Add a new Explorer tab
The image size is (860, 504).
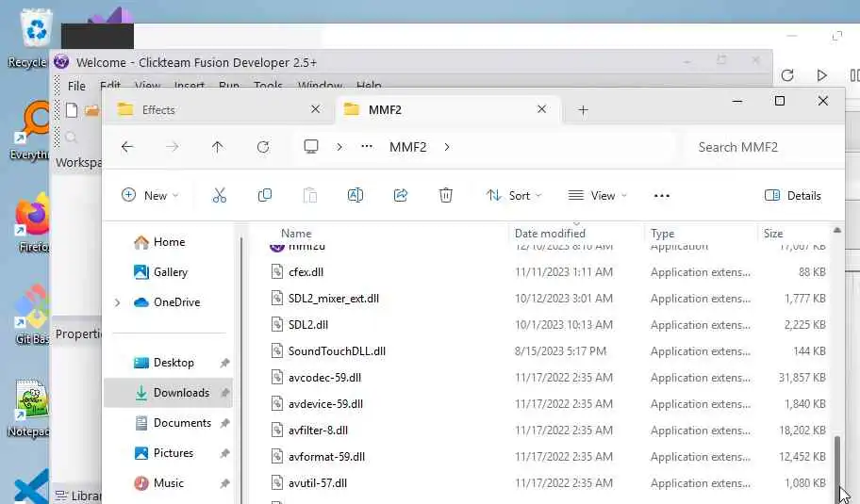[583, 110]
